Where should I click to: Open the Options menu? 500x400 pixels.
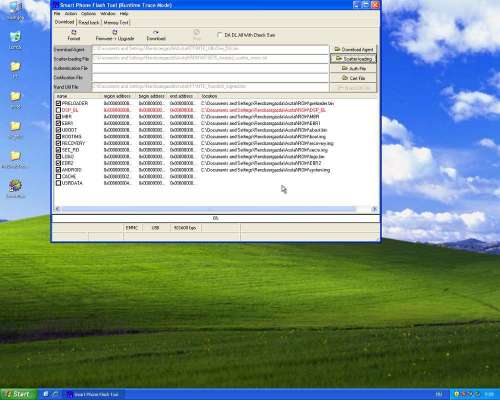tap(88, 14)
